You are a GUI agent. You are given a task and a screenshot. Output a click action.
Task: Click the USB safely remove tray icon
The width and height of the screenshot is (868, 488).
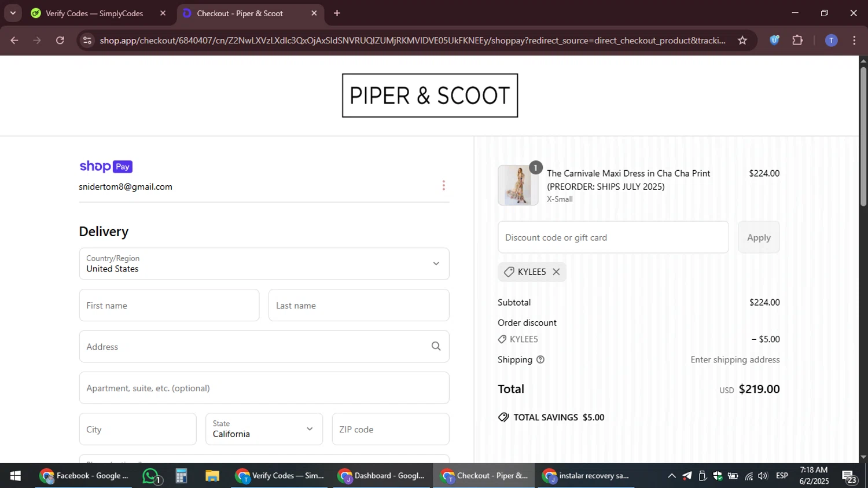point(702,476)
